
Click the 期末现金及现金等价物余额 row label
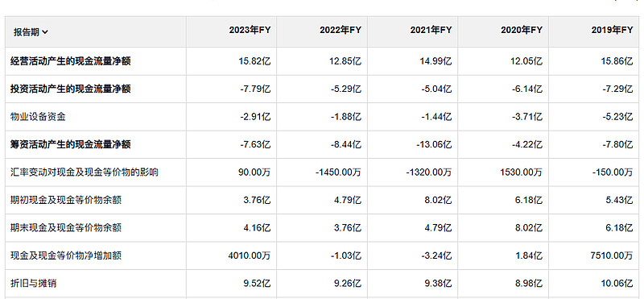(66, 228)
